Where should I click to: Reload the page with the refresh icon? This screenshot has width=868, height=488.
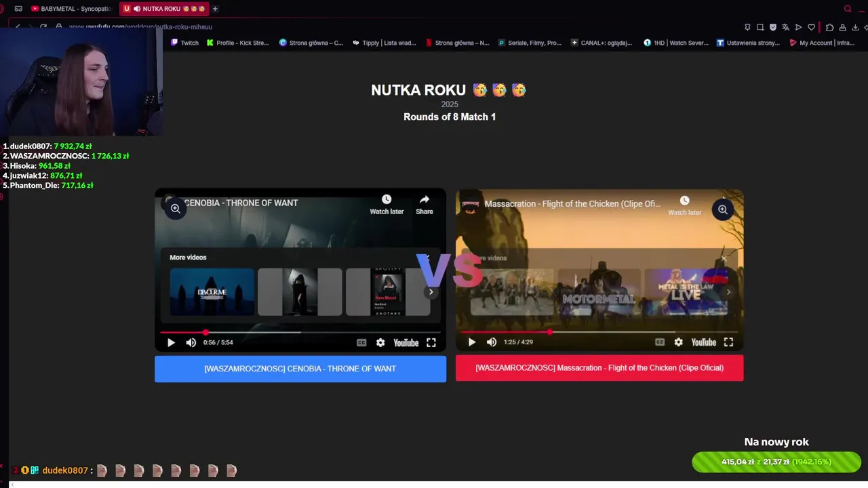pos(43,27)
